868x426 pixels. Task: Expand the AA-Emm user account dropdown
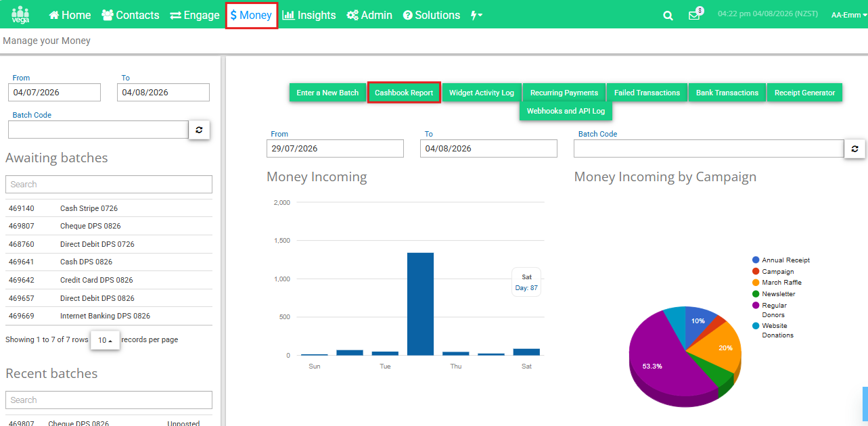(x=848, y=15)
